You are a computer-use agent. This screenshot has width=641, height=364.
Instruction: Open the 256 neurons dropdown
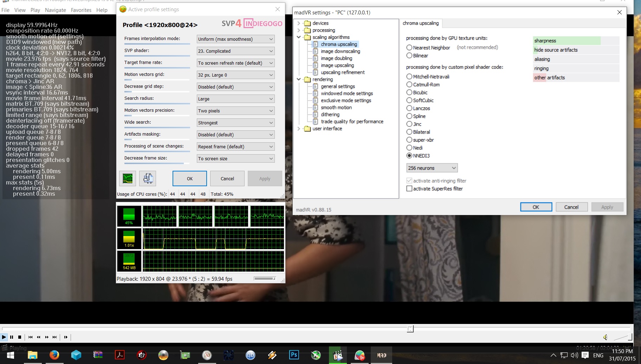click(432, 168)
